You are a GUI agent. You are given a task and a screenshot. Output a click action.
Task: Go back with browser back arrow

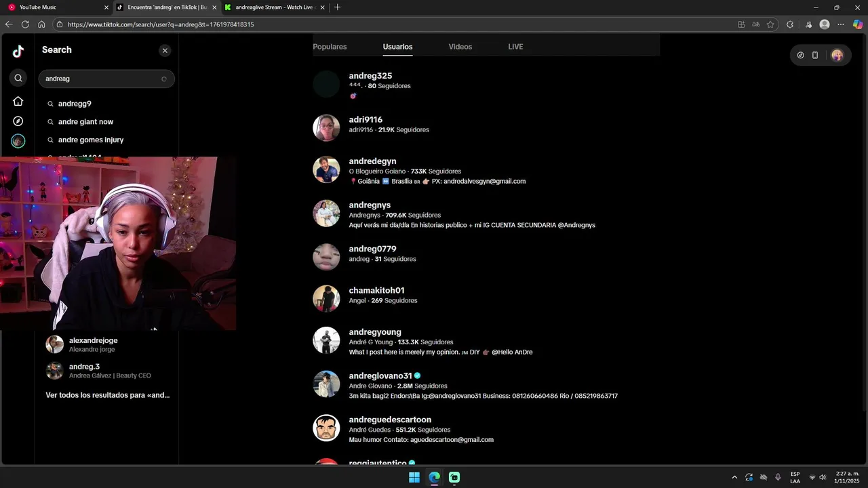pos(9,24)
